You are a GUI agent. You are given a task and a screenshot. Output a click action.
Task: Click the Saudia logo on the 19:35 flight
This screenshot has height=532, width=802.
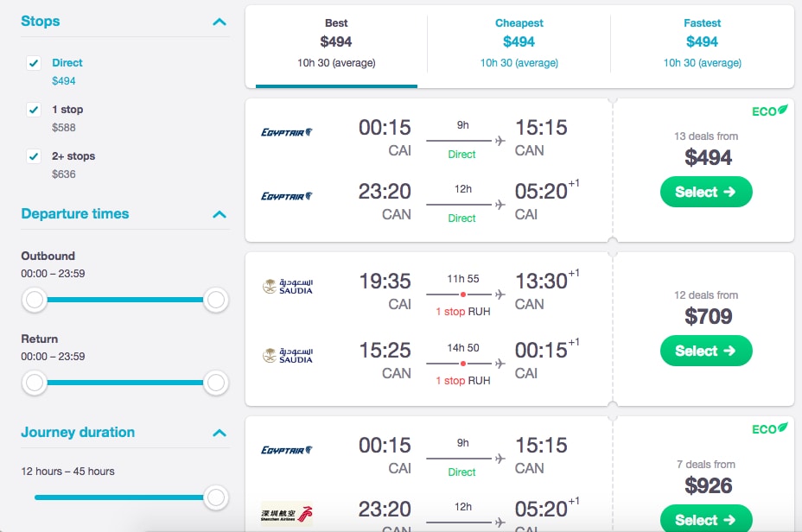click(287, 287)
